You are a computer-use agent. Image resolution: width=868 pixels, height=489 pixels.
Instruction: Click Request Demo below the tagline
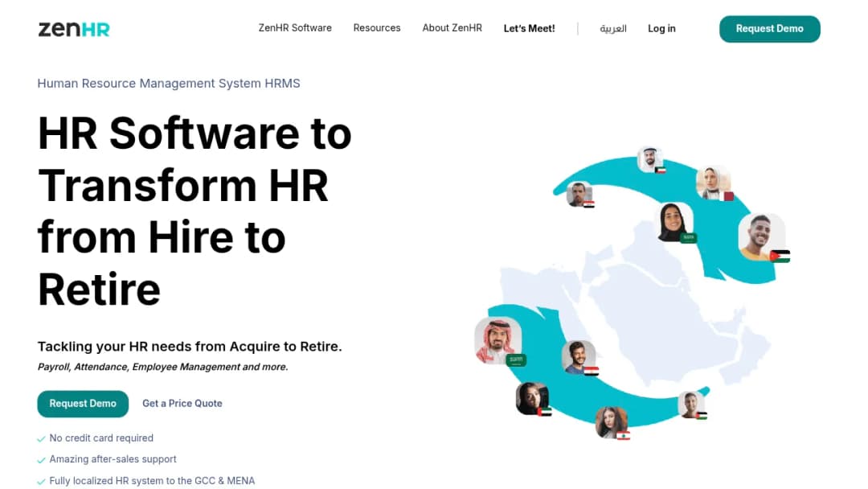83,404
